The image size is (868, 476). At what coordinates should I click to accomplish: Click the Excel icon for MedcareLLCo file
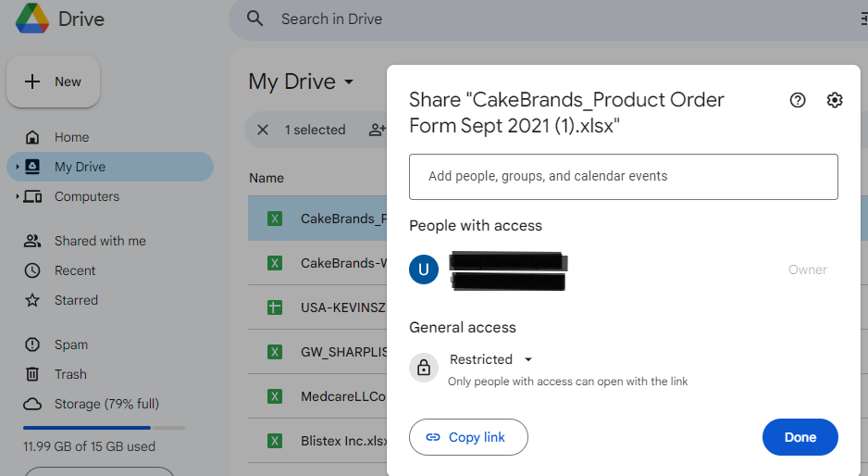pos(275,396)
